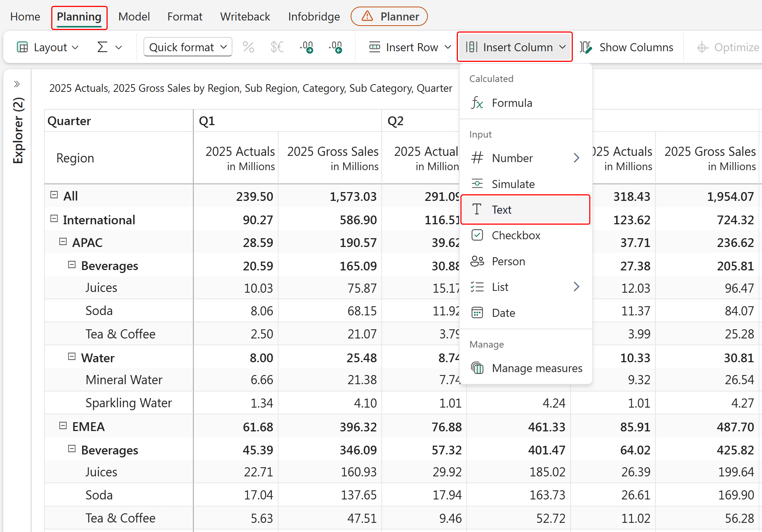Choose the Manage measures label

537,368
